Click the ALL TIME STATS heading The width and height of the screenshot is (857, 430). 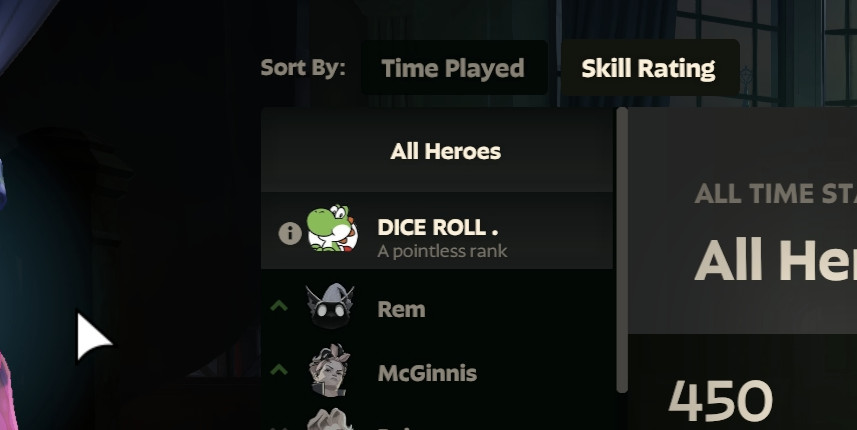776,193
